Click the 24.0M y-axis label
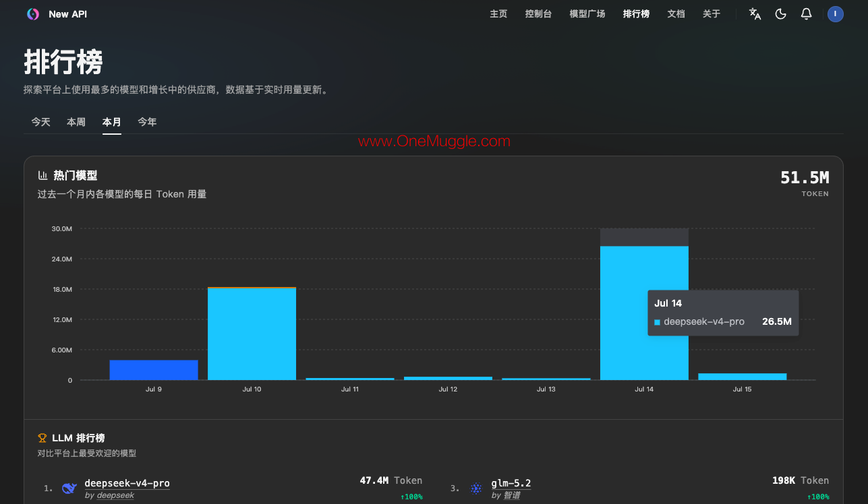This screenshot has width=868, height=504. click(61, 259)
